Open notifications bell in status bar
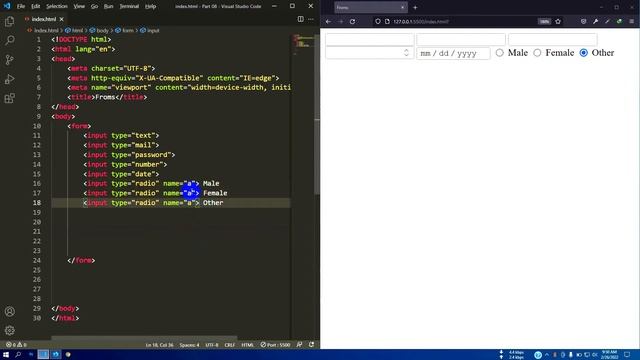This screenshot has height=360, width=640. click(311, 345)
